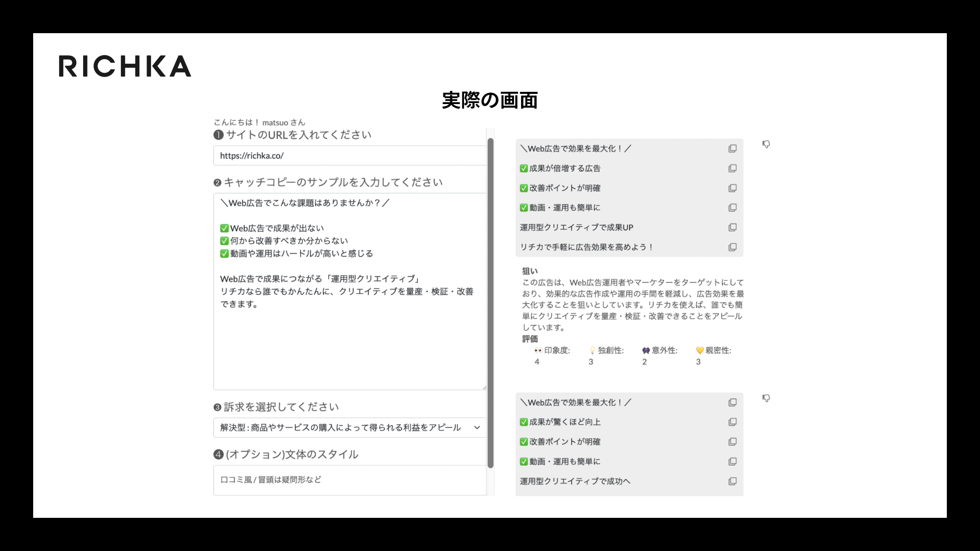The image size is (980, 551).
Task: Copy the second '動画・運用も簡単に' line
Action: 732,462
